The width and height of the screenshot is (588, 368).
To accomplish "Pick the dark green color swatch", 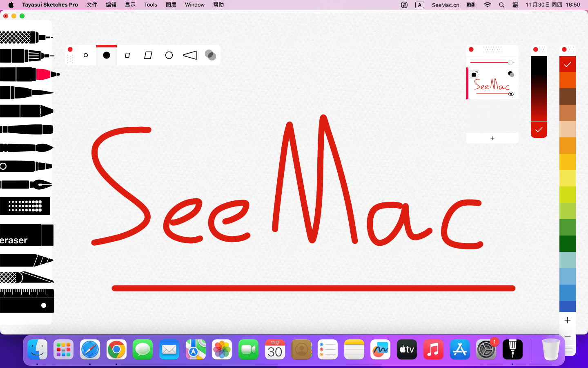I will (x=568, y=244).
